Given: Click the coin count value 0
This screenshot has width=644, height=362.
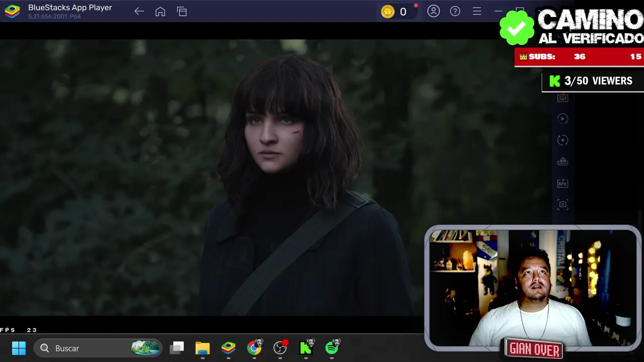Looking at the screenshot, I should (403, 12).
